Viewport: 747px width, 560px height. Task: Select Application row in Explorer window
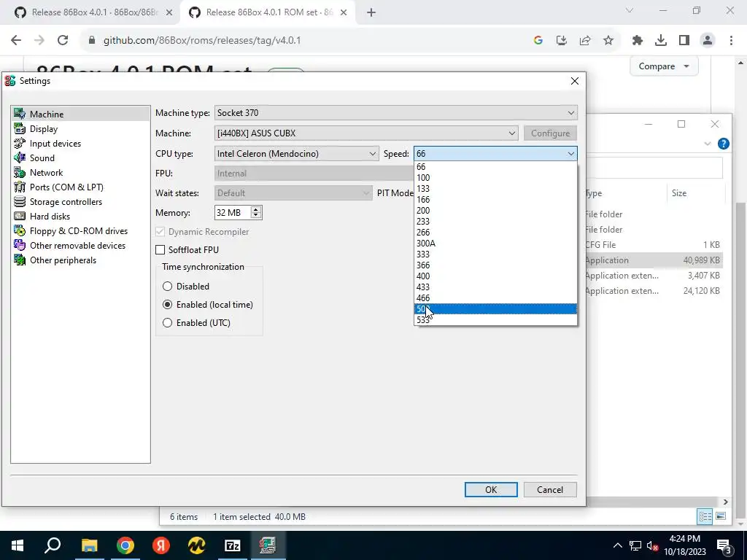[653, 260]
